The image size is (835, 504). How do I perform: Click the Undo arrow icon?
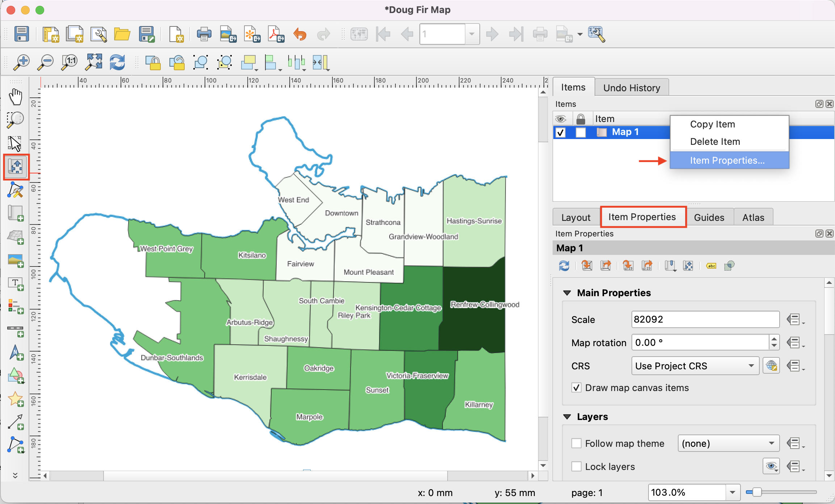300,34
